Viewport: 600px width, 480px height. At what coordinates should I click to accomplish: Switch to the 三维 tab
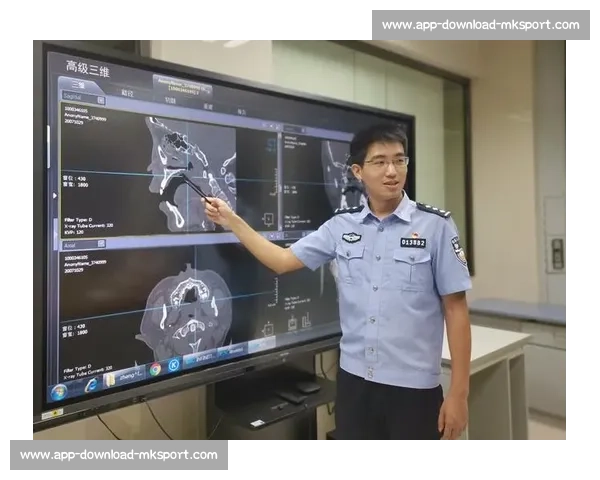80,84
